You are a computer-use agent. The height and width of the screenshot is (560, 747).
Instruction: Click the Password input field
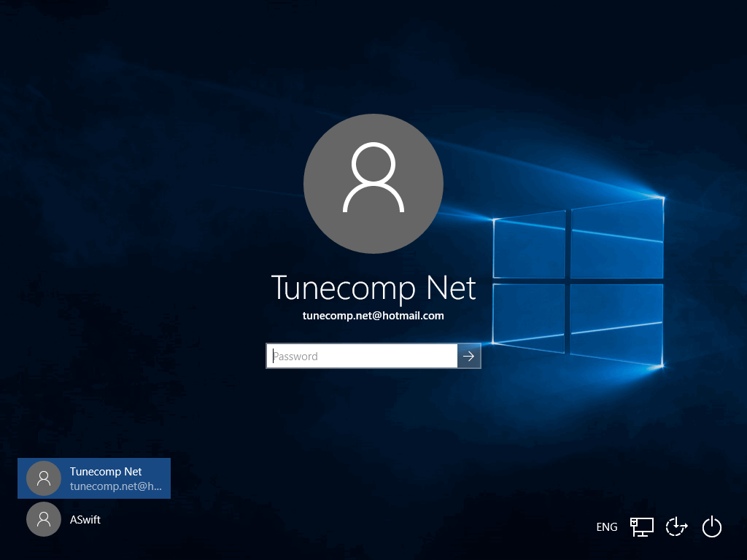(362, 356)
